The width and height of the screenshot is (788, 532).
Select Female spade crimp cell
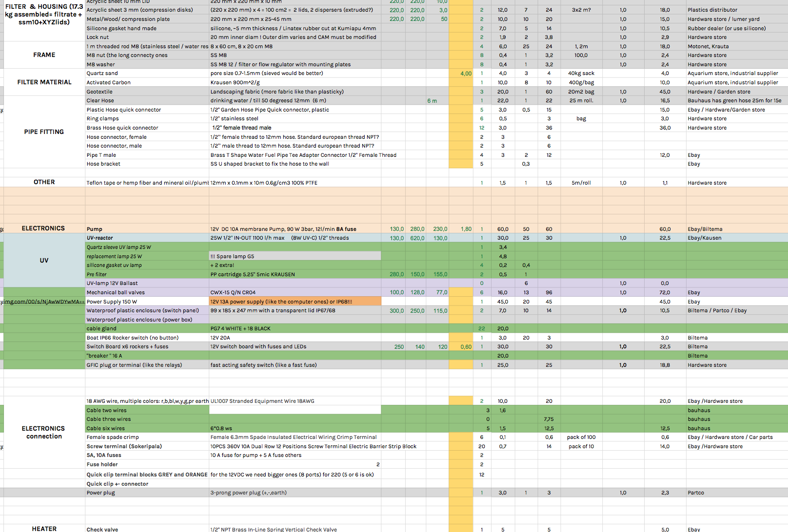[147, 437]
